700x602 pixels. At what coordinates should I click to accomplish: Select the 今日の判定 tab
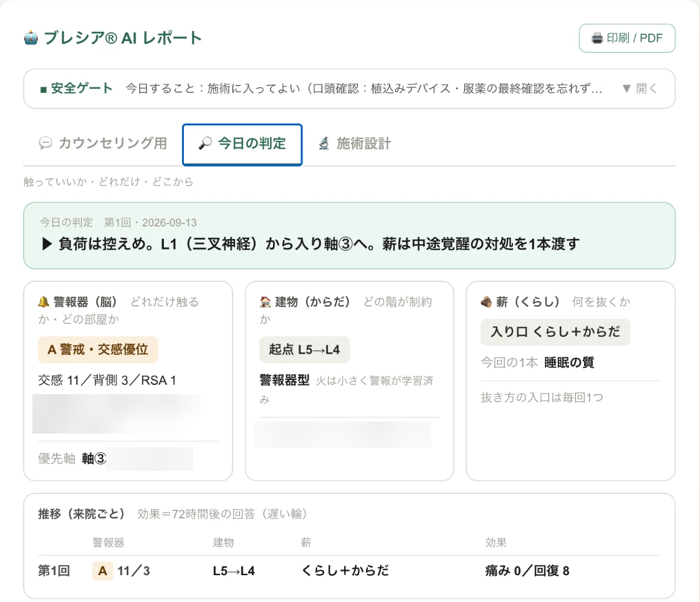(x=242, y=144)
